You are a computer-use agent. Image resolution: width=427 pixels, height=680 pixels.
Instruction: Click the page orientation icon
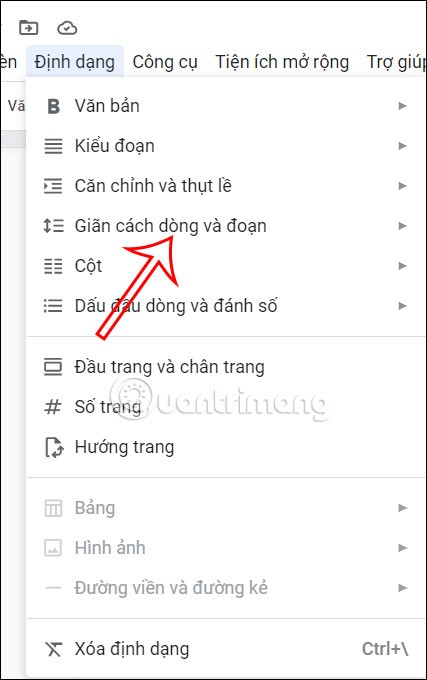coord(54,447)
